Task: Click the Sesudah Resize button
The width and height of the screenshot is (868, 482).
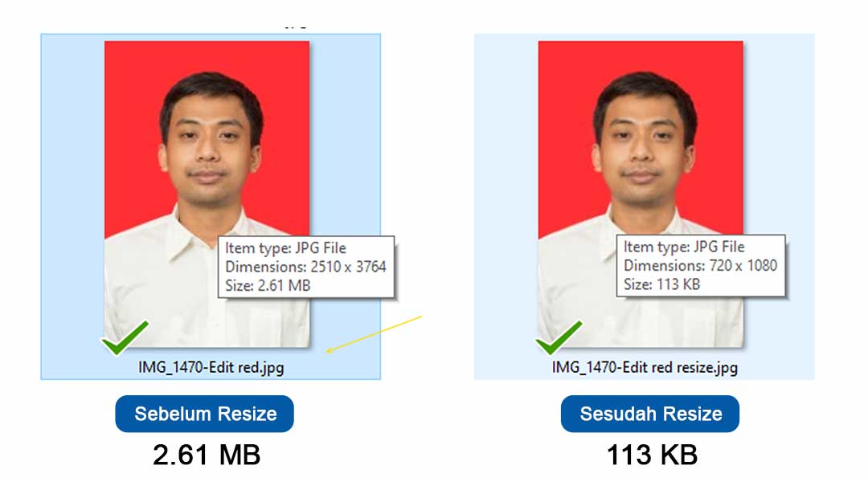Action: [x=650, y=414]
